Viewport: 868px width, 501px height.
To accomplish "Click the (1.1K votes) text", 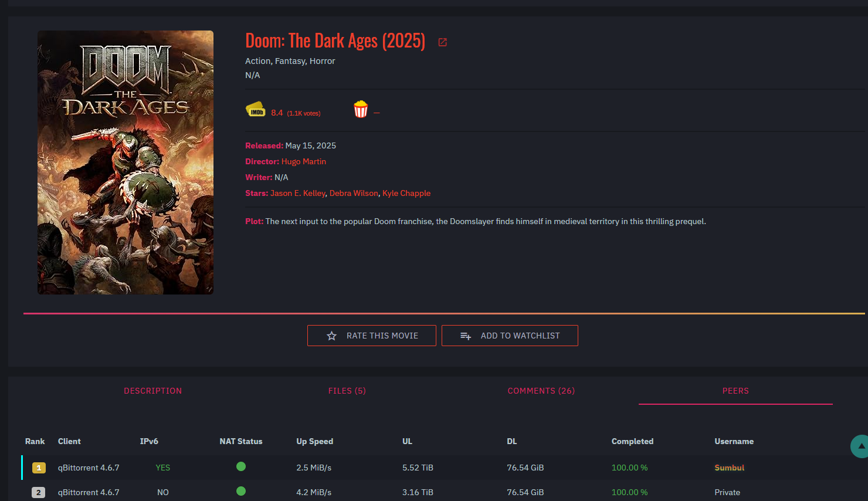I will click(x=304, y=113).
